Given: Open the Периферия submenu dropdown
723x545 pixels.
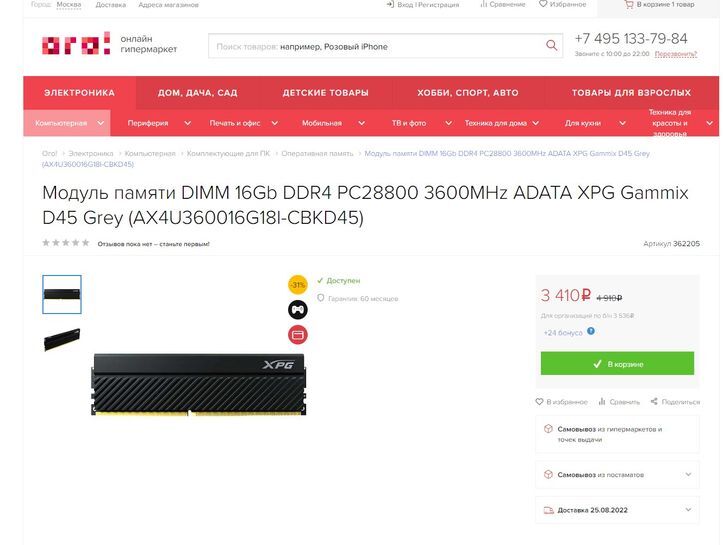Looking at the screenshot, I should click(x=187, y=123).
